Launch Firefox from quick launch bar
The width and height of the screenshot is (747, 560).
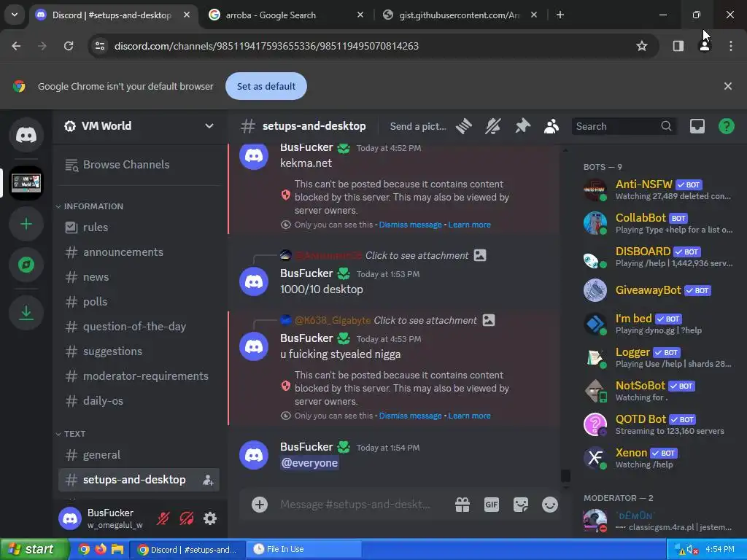101,550
